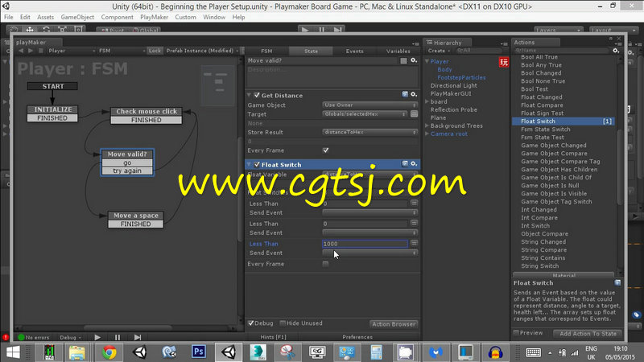
Task: Open the Component menu
Action: coord(117,17)
